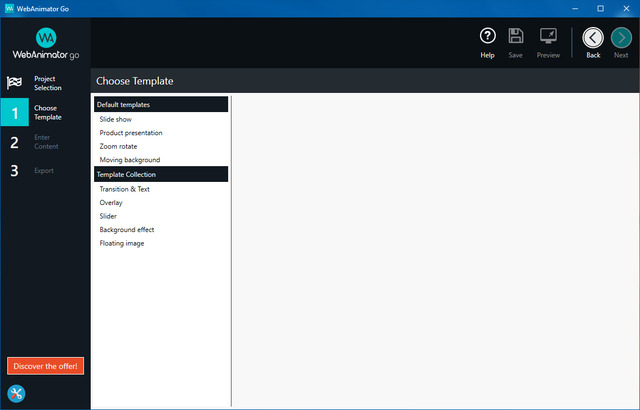
Task: Go Back using the arrow button
Action: pos(593,37)
